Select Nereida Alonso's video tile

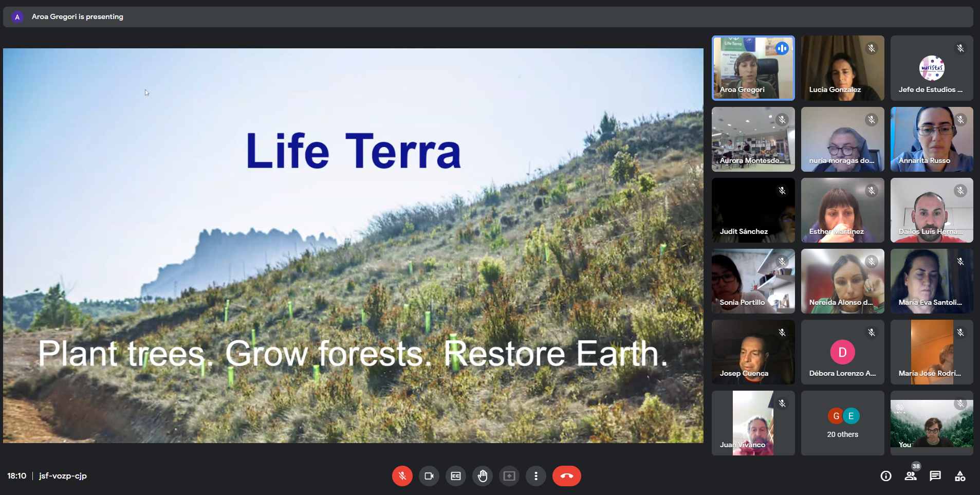(843, 281)
